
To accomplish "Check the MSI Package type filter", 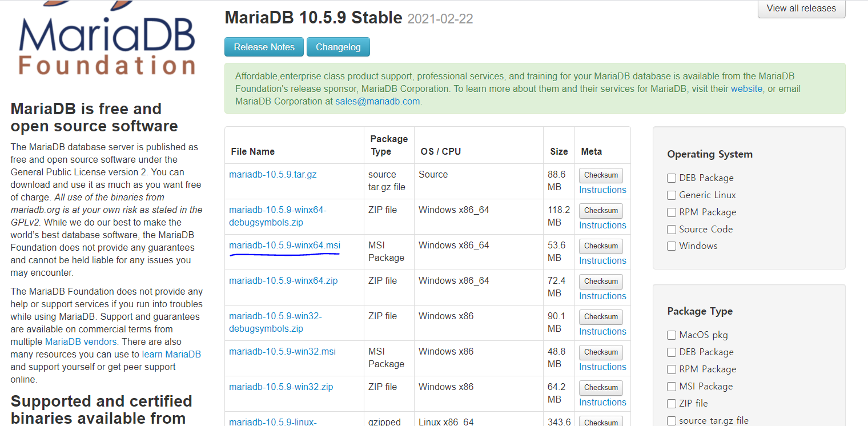I will coord(672,387).
